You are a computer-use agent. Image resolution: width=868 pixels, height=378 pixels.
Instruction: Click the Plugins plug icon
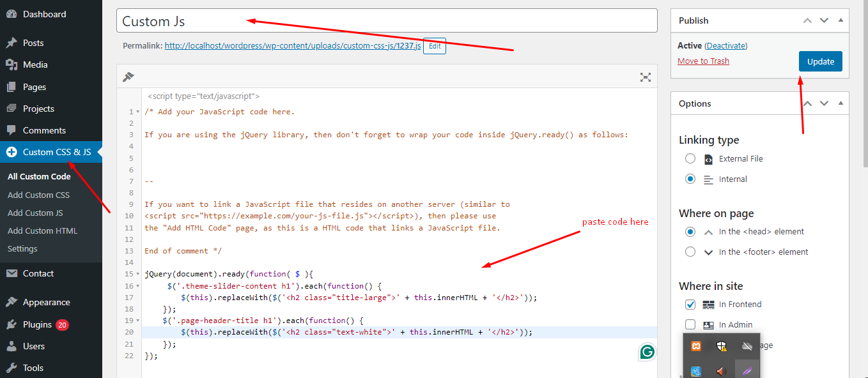click(12, 324)
